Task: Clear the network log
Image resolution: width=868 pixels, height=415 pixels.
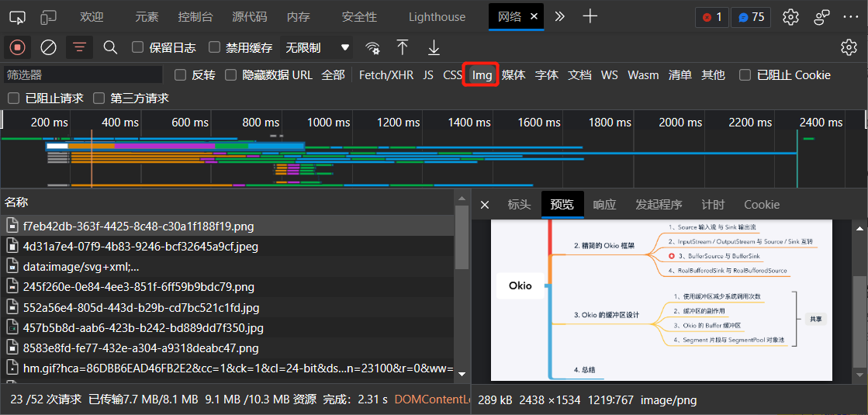Action: point(49,47)
